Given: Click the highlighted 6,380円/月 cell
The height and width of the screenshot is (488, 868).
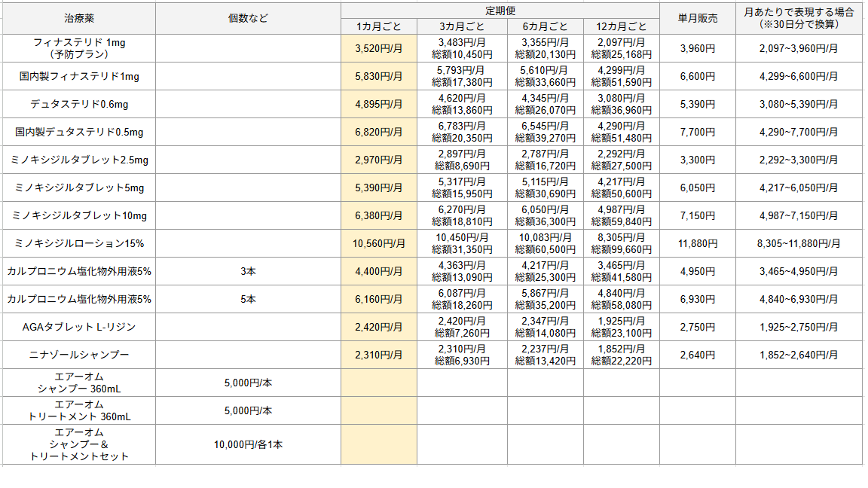Looking at the screenshot, I should point(379,216).
